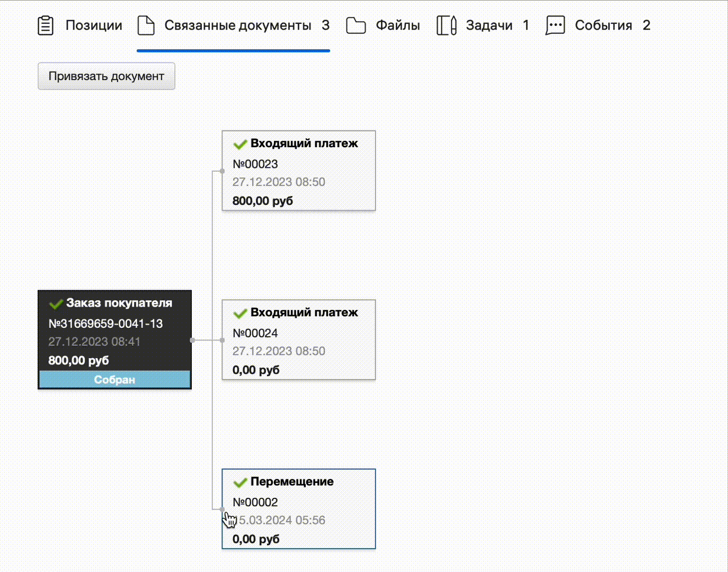Open Входящий платеж №00023 document

click(x=298, y=171)
